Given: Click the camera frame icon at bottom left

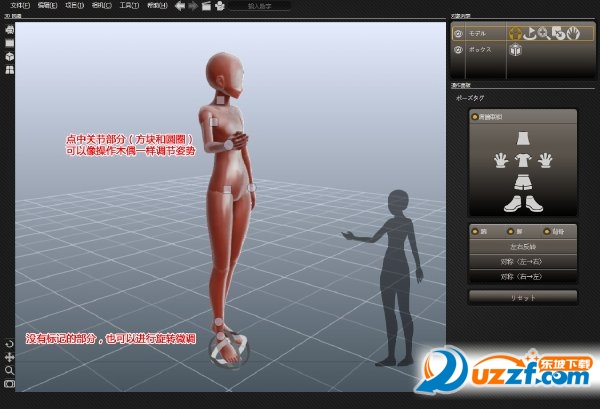Looking at the screenshot, I should (x=10, y=384).
